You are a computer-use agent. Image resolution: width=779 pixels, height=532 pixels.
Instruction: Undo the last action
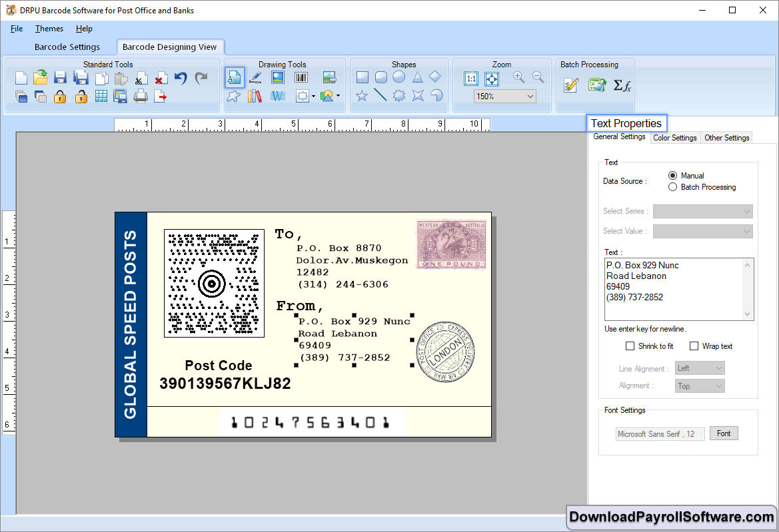tap(181, 78)
